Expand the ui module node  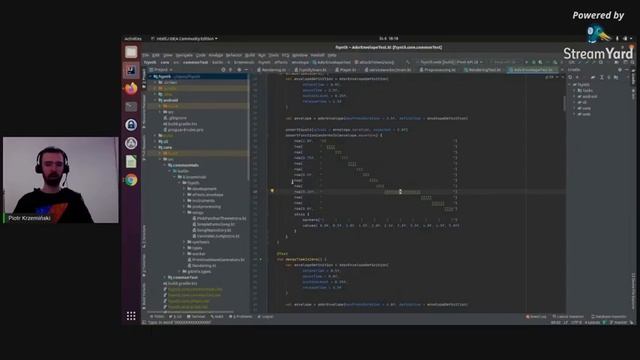[156, 141]
